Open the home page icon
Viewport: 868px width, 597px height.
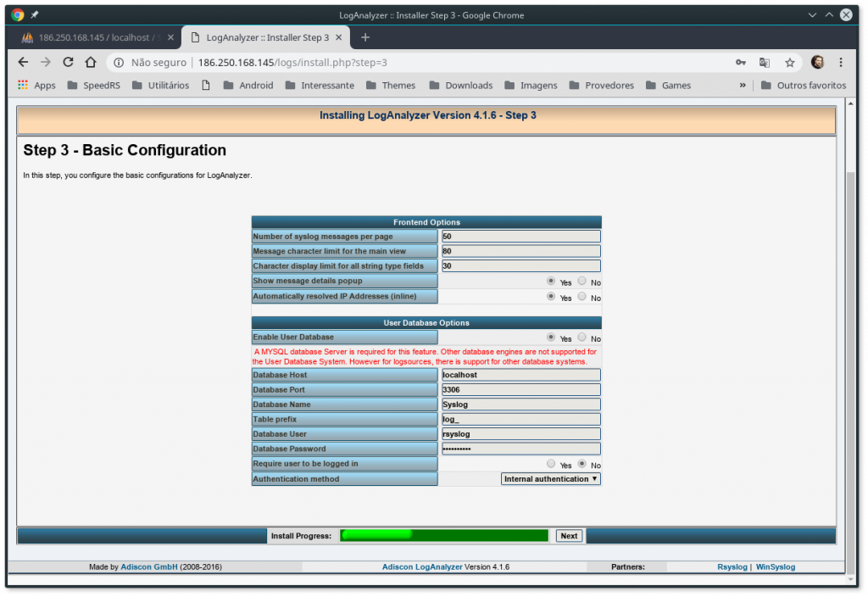pyautogui.click(x=92, y=62)
